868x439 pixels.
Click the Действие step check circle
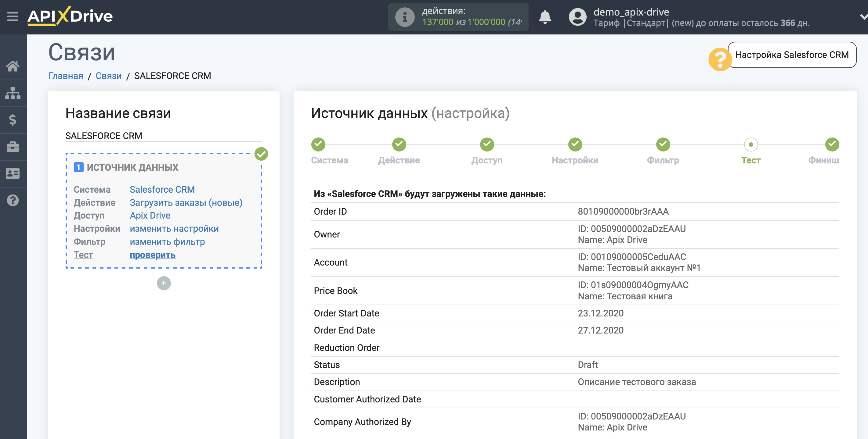tap(399, 145)
